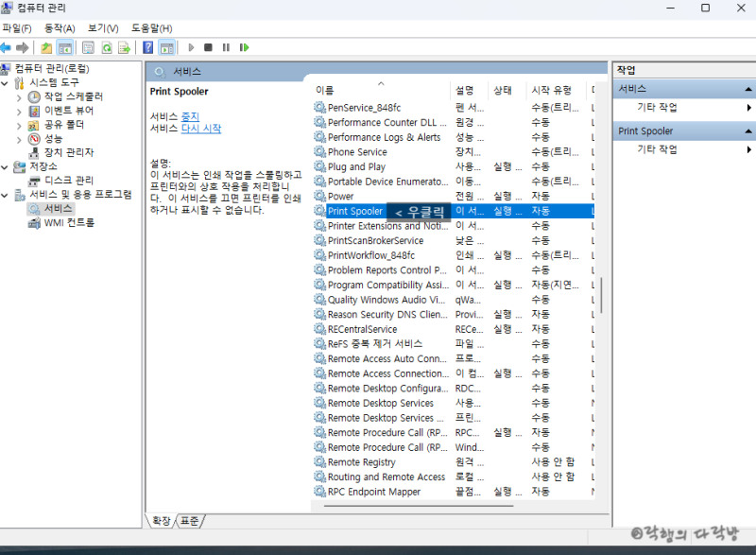Click the refresh icon in the toolbar
Image resolution: width=756 pixels, height=555 pixels.
pos(107,47)
